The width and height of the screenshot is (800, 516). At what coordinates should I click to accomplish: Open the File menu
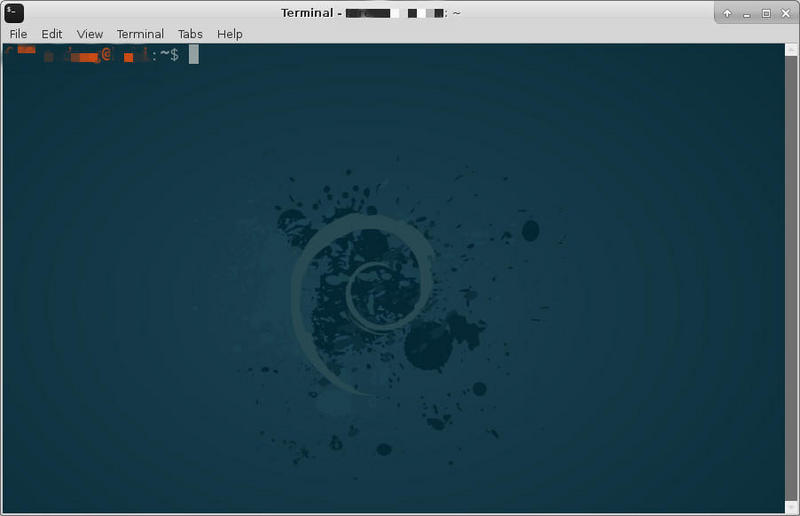tap(18, 34)
